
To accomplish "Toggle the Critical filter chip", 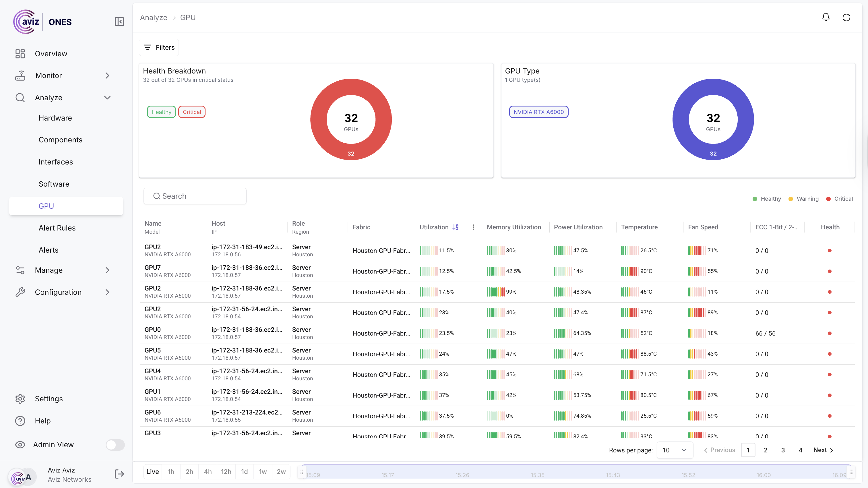I will pos(192,112).
